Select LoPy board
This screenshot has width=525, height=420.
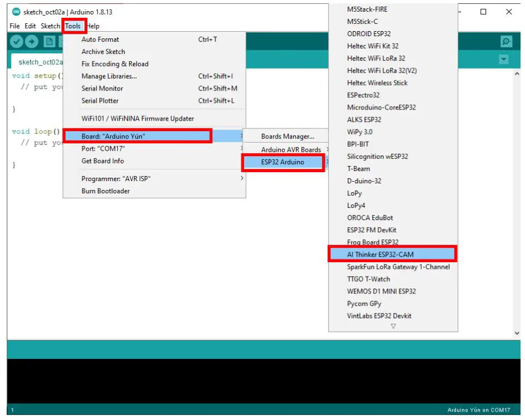[x=393, y=193]
